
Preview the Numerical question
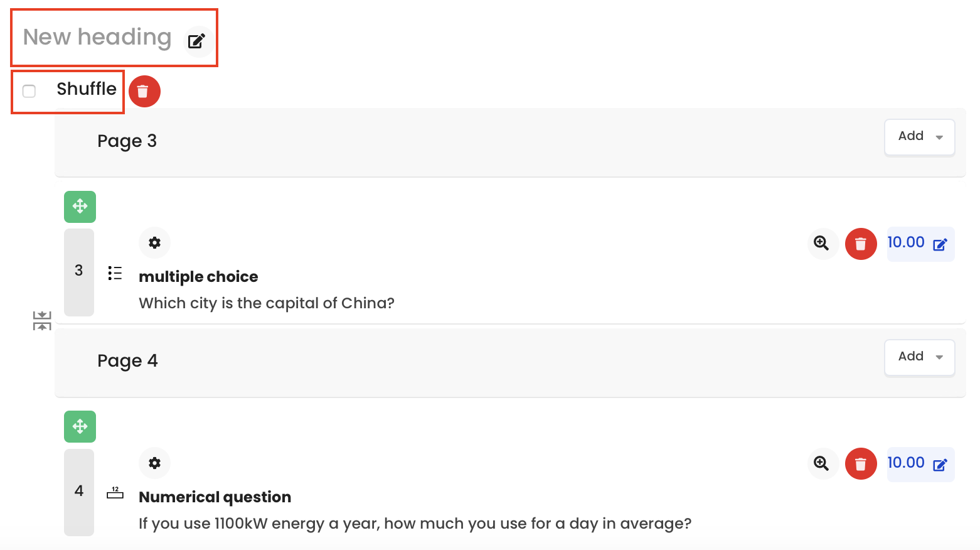tap(823, 464)
